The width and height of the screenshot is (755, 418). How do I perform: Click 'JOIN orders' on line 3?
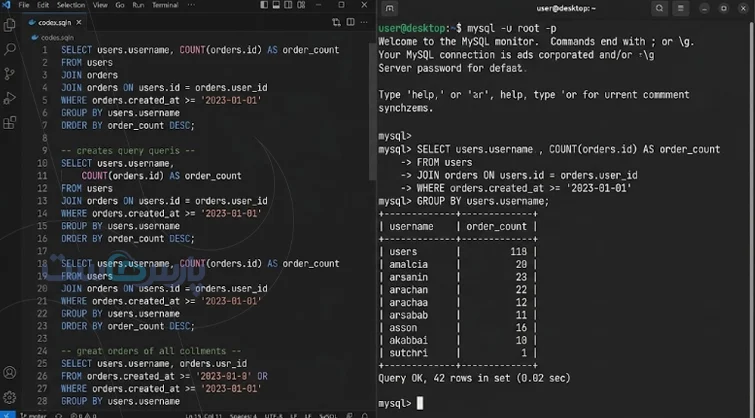pos(90,75)
